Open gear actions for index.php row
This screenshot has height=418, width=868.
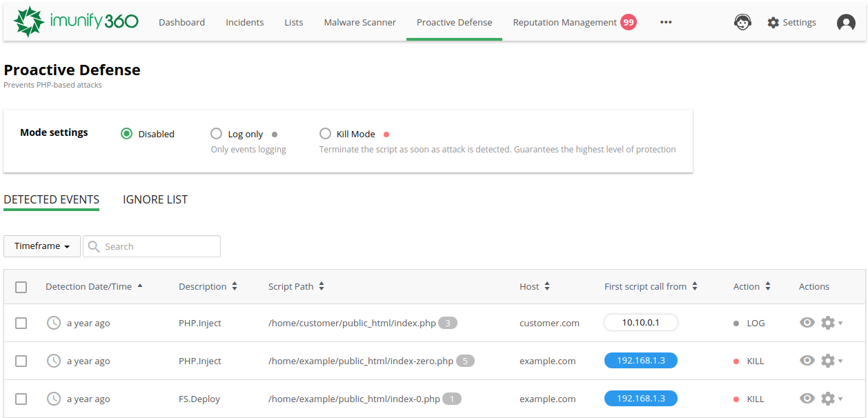click(x=831, y=323)
